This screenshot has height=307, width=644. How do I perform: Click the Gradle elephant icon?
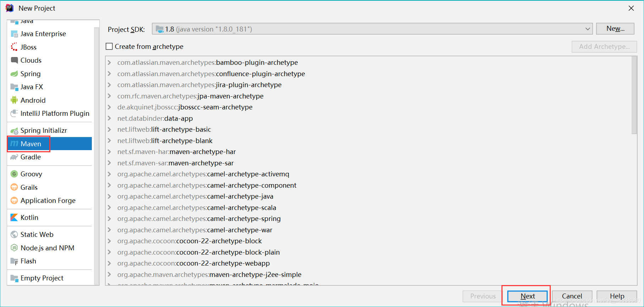coord(14,157)
